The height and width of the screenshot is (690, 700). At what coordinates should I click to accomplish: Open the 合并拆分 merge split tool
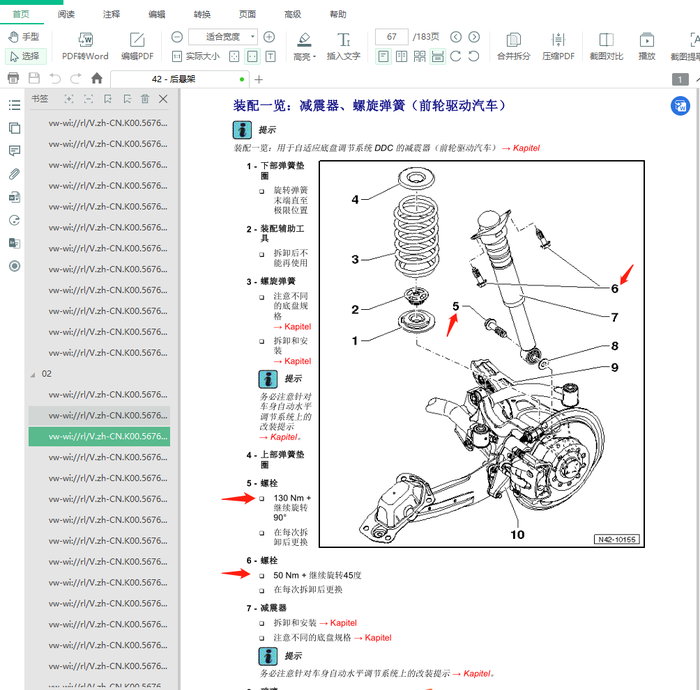(513, 40)
